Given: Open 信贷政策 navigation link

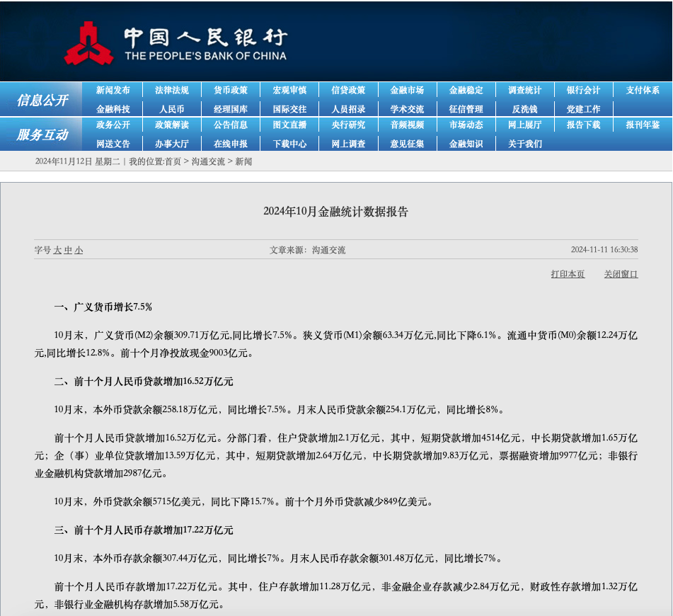Looking at the screenshot, I should (x=348, y=90).
